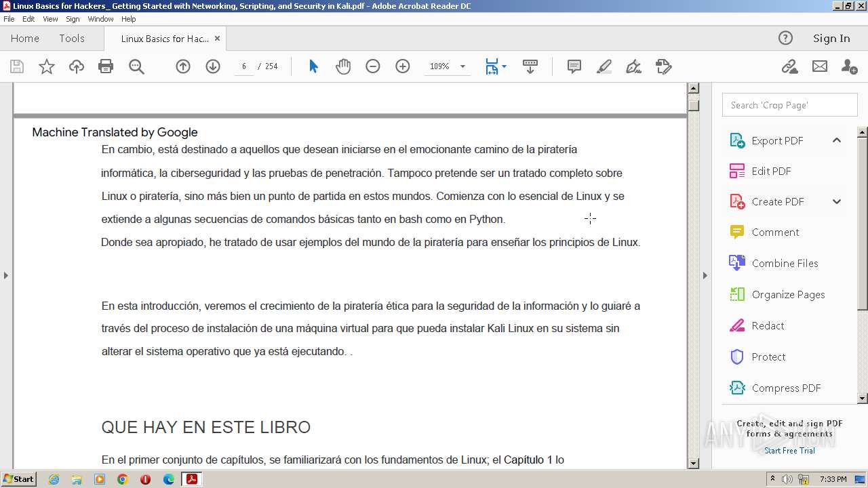Select the Highlight text pen tool
Viewport: 868px width, 488px height.
tap(604, 66)
